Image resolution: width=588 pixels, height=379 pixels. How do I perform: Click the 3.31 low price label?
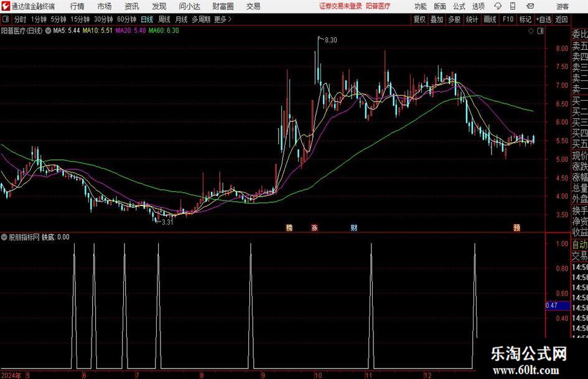tap(167, 222)
